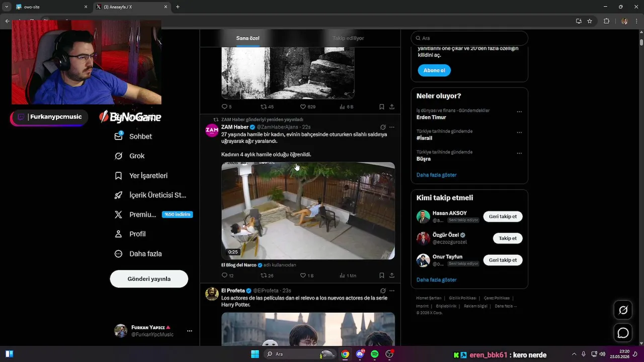Bookmark this page with the star icon

590,21
